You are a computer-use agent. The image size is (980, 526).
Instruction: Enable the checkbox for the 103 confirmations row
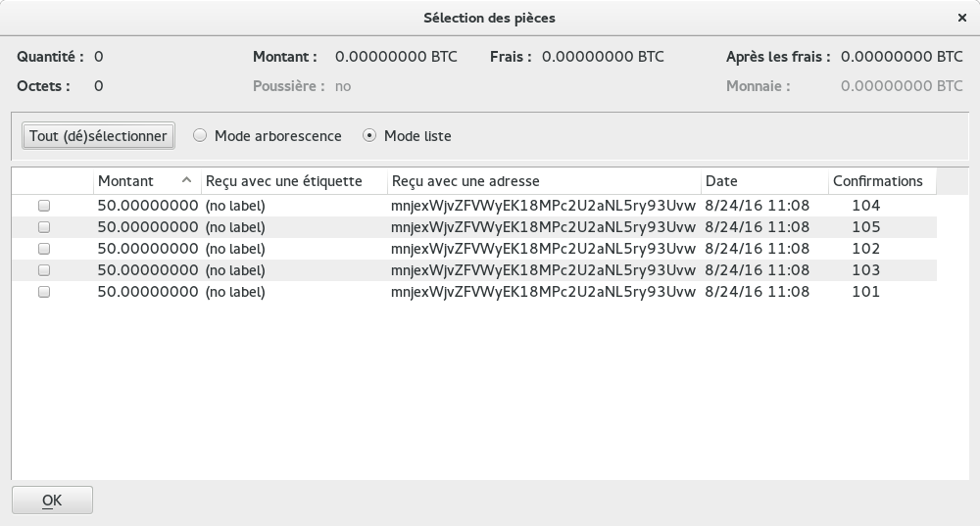43,270
